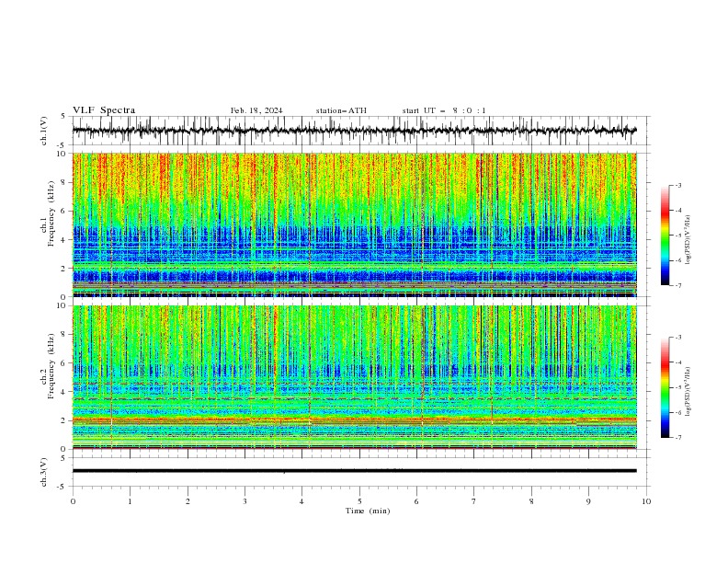The width and height of the screenshot is (728, 563).
Task: Click the time axis tick label '7'
Action: [x=474, y=501]
